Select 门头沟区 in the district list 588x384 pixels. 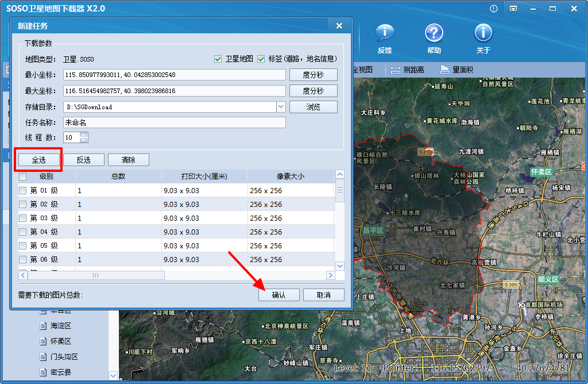click(64, 356)
